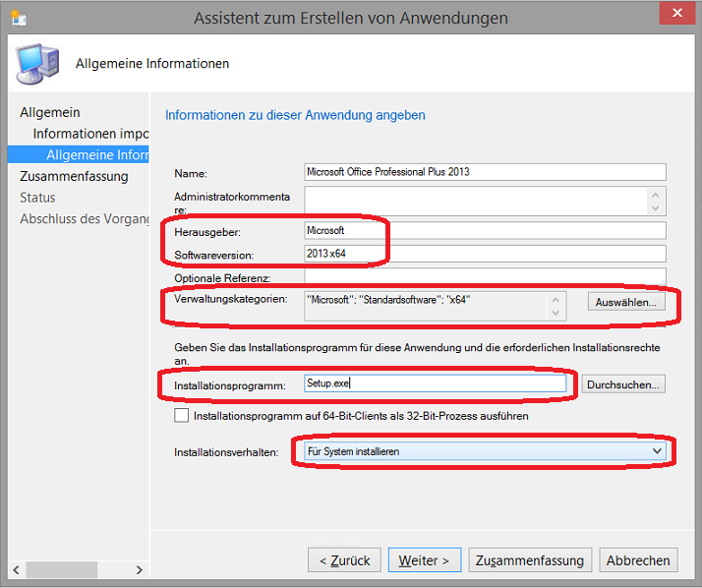Continue with the Weiter button
This screenshot has width=702, height=588.
coord(425,560)
